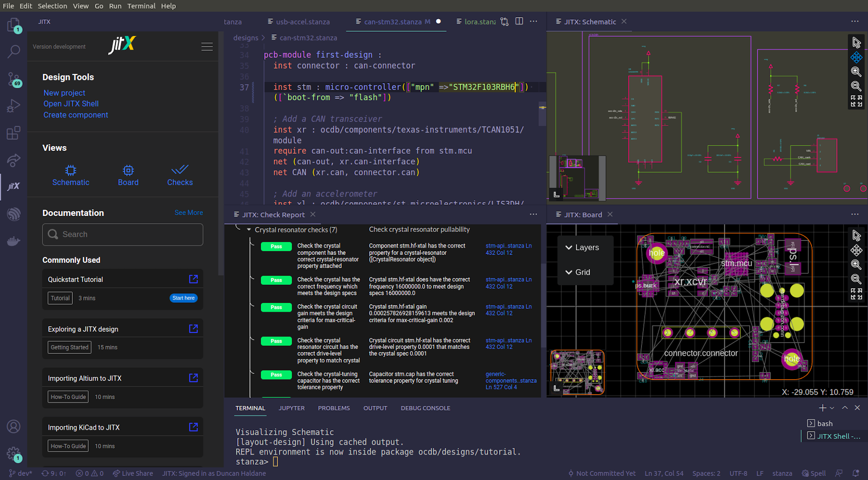This screenshot has height=480, width=868.
Task: Open the Board view
Action: click(x=128, y=176)
